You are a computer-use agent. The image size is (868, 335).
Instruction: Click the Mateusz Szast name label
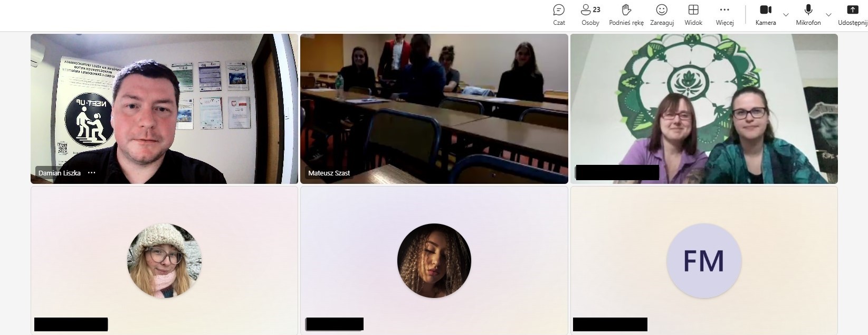(x=329, y=173)
